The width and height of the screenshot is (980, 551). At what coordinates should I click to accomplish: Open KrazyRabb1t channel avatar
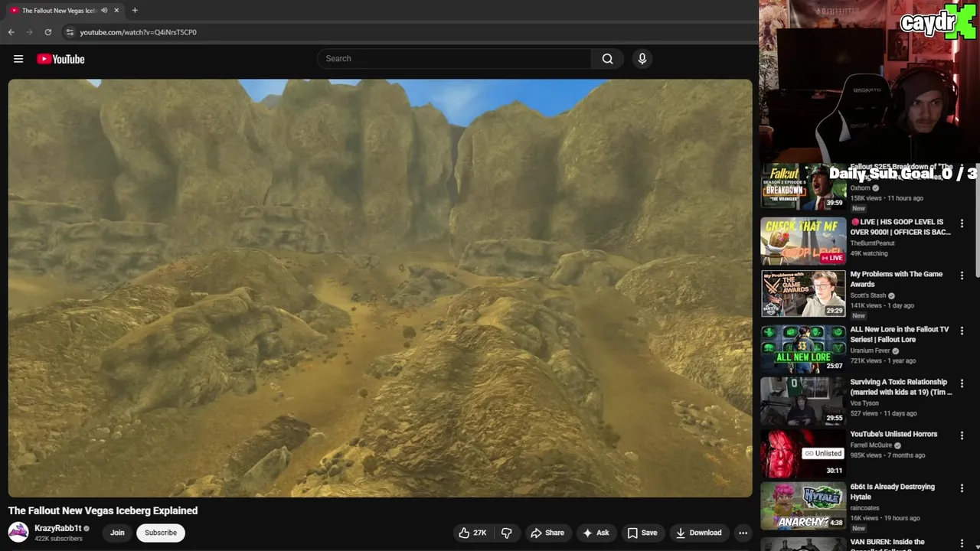pyautogui.click(x=18, y=533)
